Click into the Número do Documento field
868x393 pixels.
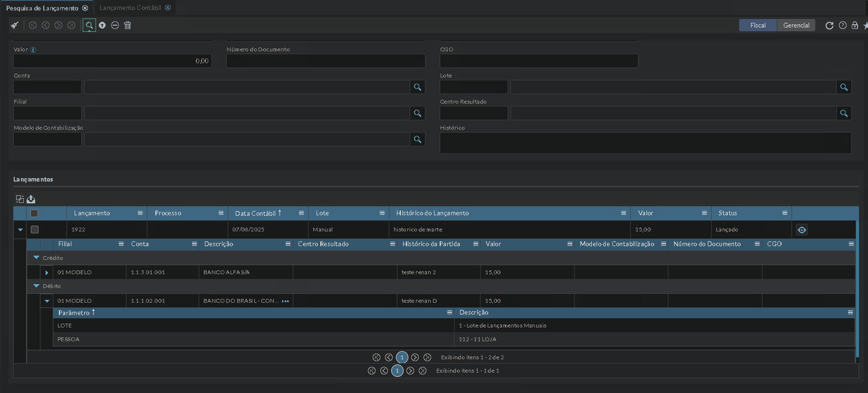coord(326,61)
